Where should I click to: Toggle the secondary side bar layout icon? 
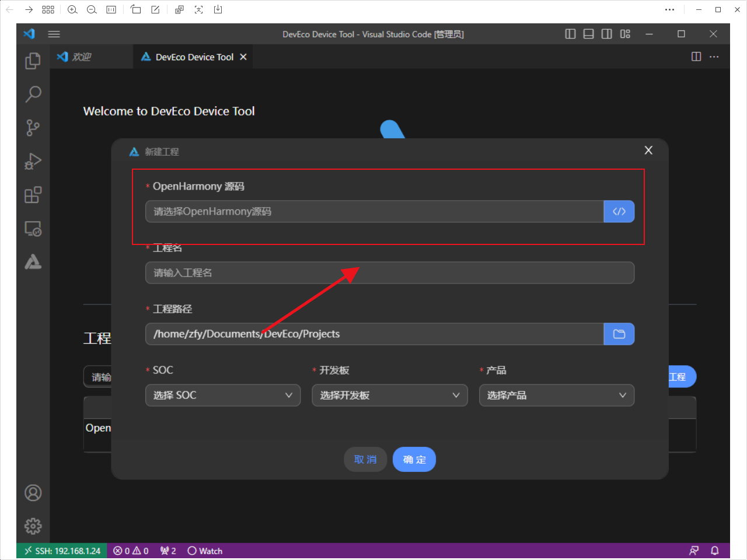[x=607, y=34]
